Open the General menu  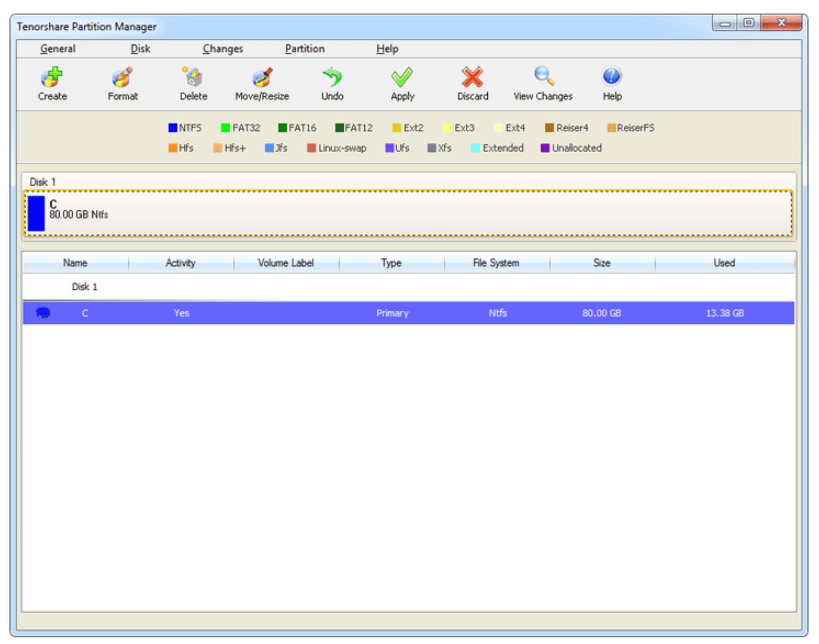tap(57, 49)
